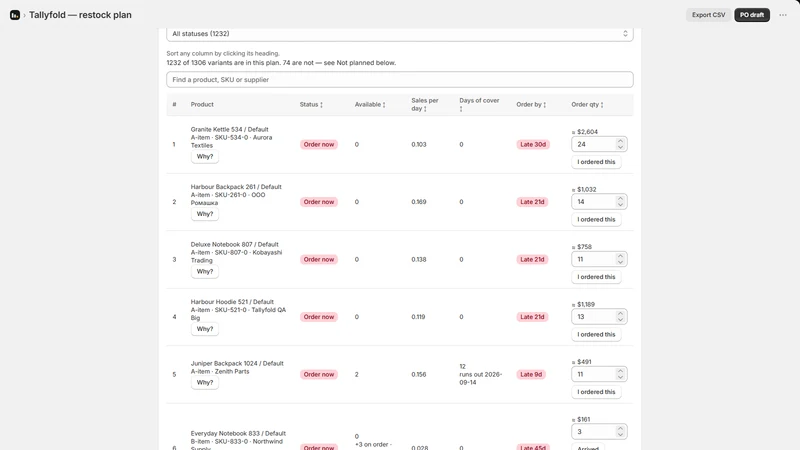
Task: Increase order qty for Juniper Backpack 1024
Action: 620,371
